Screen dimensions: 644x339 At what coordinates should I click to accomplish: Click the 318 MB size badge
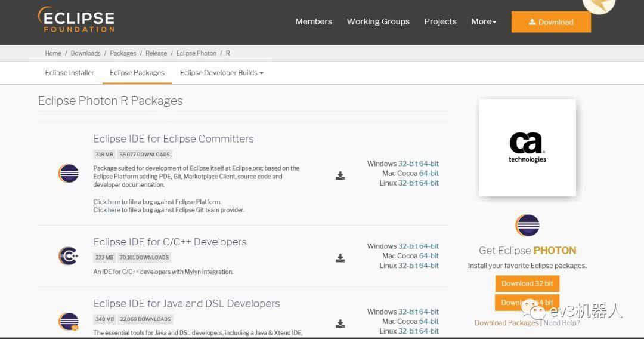coord(104,155)
